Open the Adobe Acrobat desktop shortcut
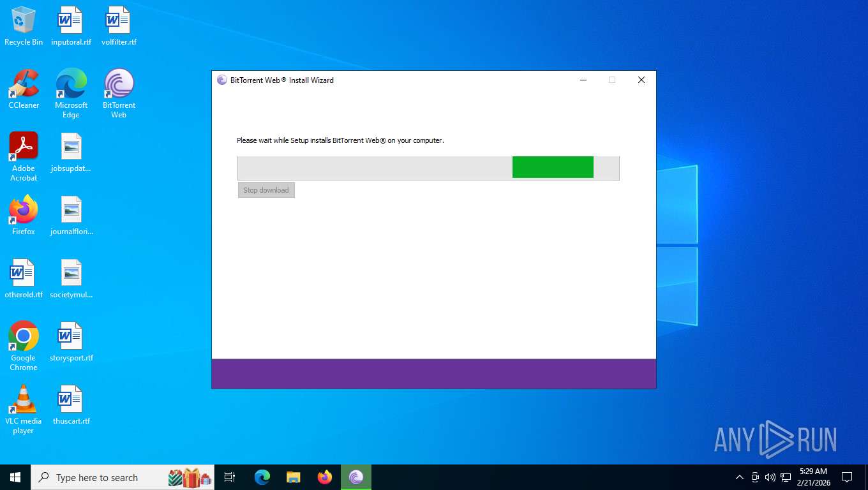868x490 pixels. (24, 157)
